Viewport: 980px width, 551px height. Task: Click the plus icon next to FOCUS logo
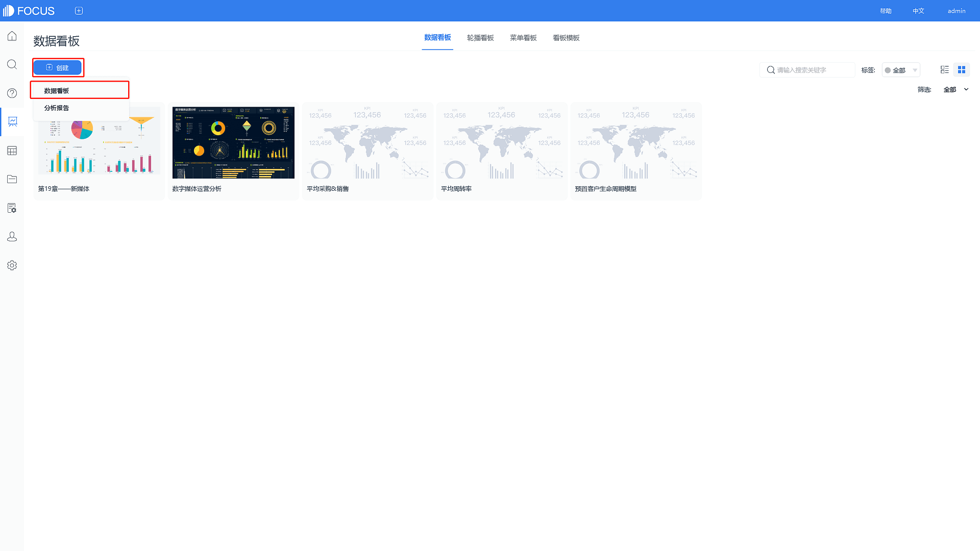(x=79, y=11)
